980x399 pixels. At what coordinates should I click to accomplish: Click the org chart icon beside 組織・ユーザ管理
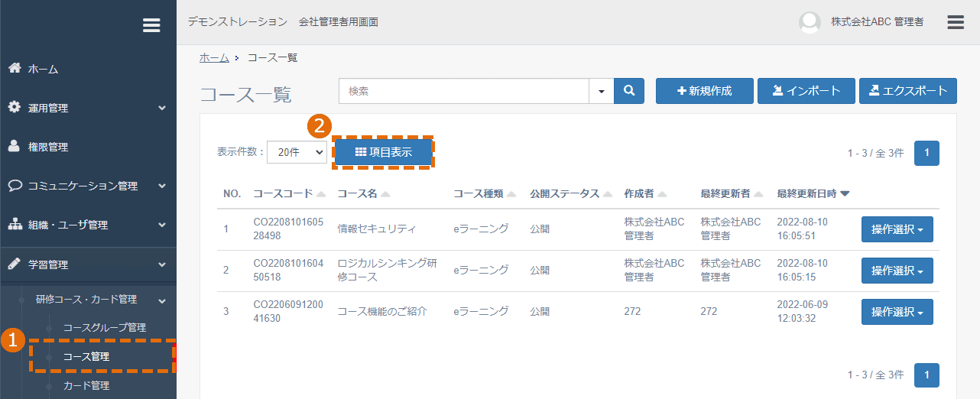[15, 225]
